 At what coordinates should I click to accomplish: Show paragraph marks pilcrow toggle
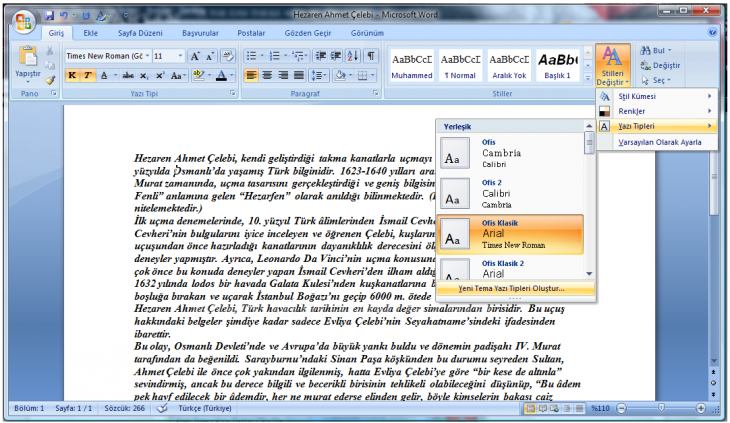(371, 56)
